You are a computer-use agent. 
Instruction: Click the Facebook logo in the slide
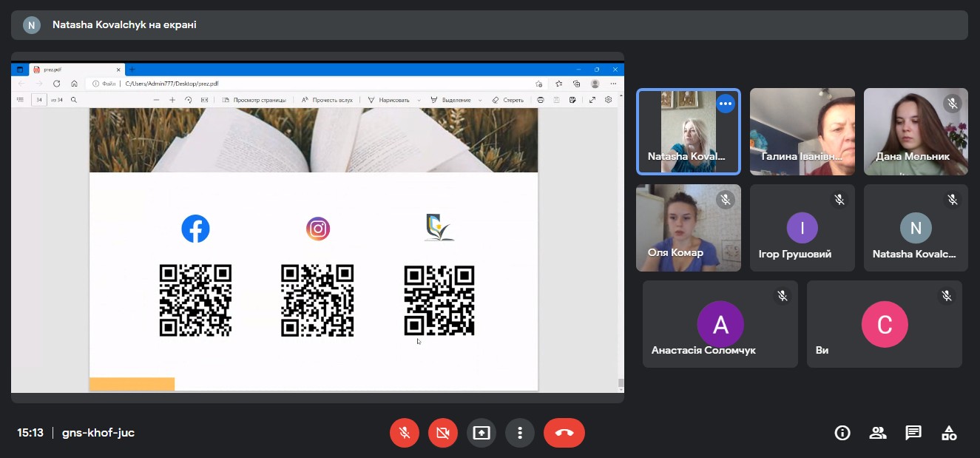(x=195, y=229)
